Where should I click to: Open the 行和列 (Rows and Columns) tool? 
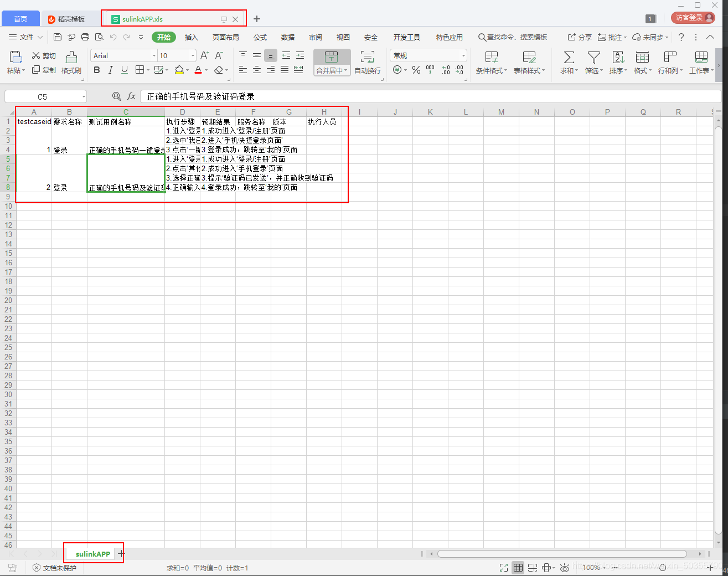tap(669, 61)
